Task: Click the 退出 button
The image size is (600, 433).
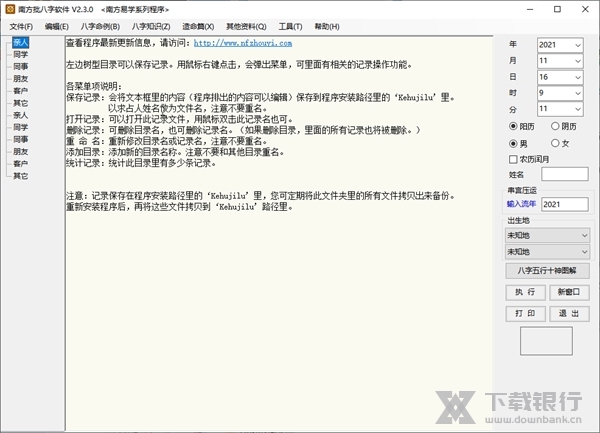Action: (x=569, y=314)
